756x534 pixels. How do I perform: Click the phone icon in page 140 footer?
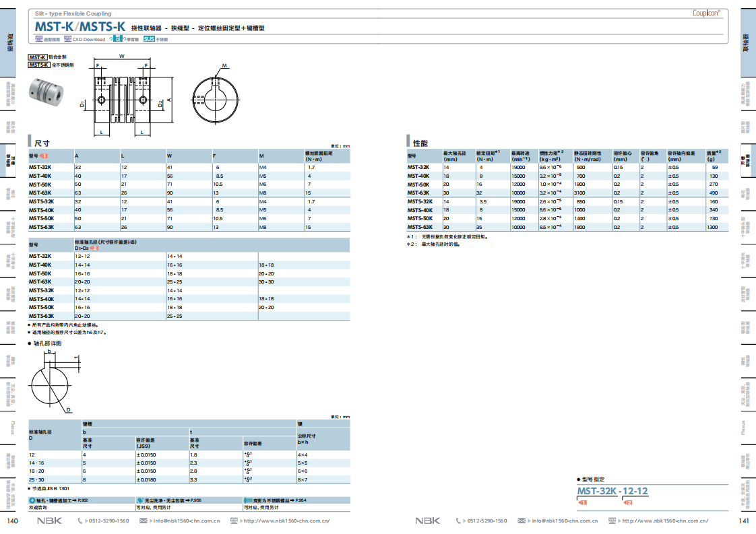point(80,521)
